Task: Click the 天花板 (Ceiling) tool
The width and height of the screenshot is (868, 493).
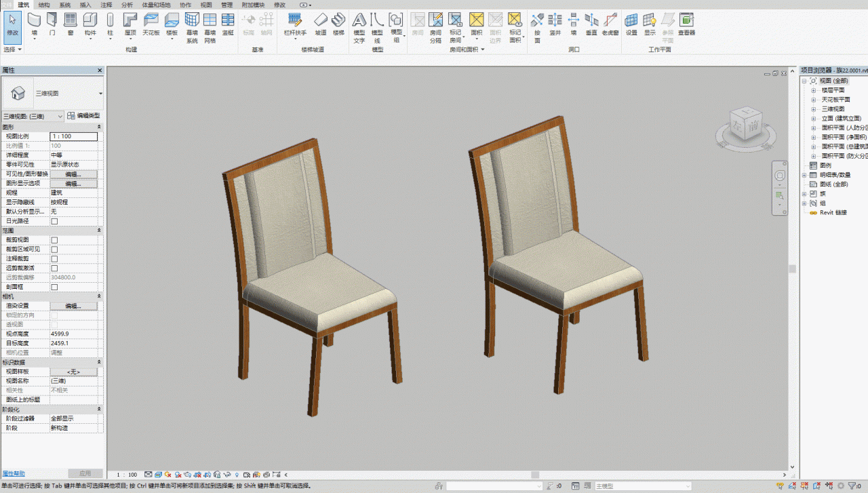Action: click(151, 24)
